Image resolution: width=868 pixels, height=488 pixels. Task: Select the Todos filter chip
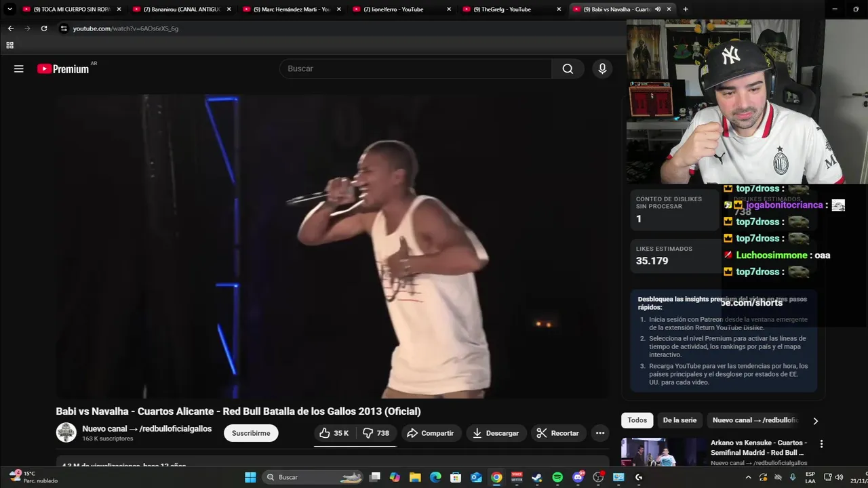(637, 420)
